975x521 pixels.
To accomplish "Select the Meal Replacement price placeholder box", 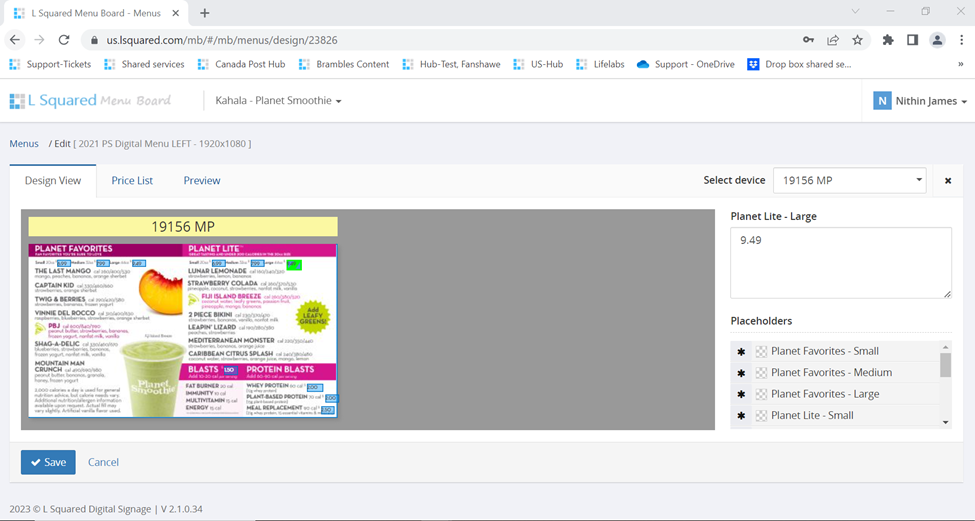I will coord(328,410).
